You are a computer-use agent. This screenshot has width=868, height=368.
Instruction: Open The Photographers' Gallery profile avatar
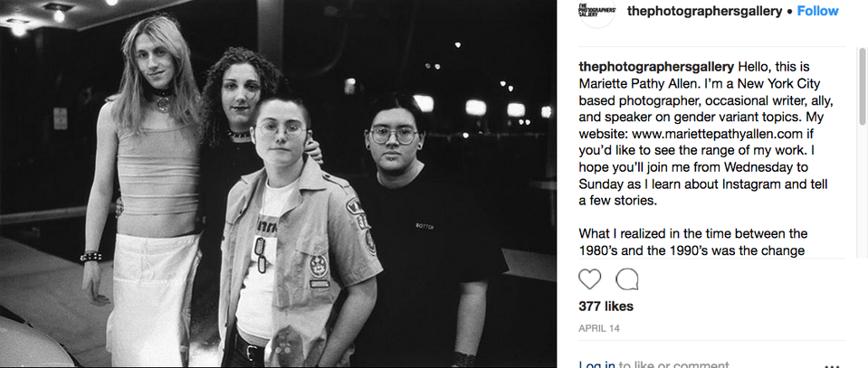click(x=596, y=11)
